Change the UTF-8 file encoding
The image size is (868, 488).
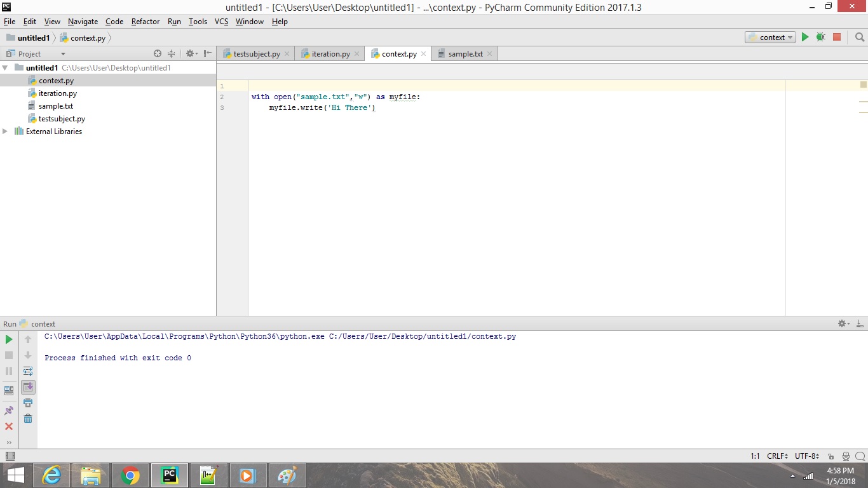[807, 456]
